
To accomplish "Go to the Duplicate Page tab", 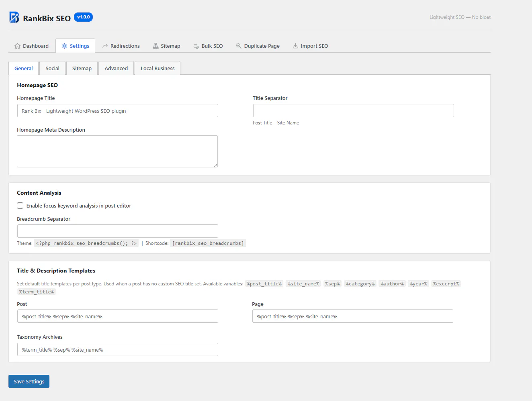I will pos(258,46).
